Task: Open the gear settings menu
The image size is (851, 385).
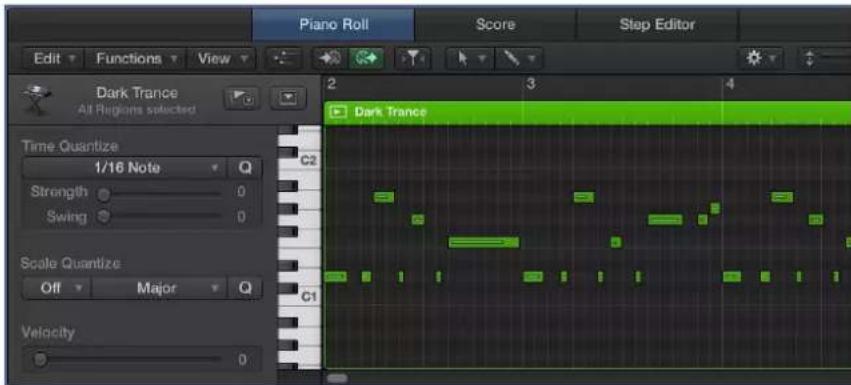Action: tap(761, 59)
